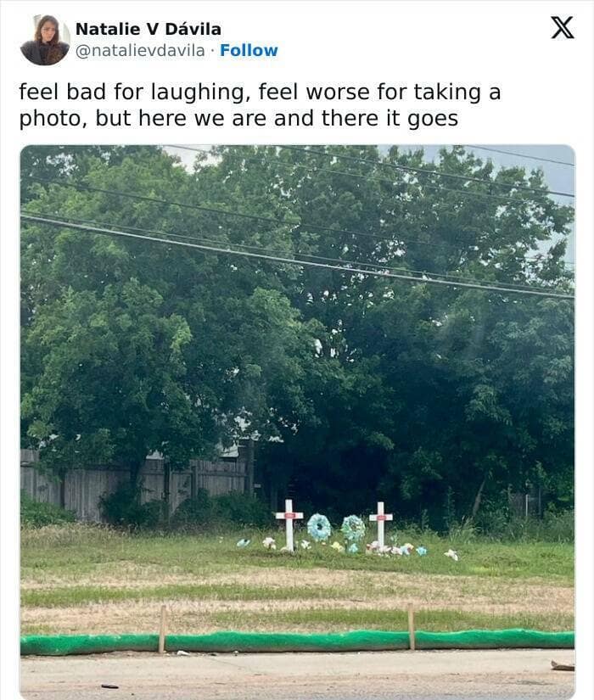Click the green silt barrier in photo
Viewport: 594px width, 700px height.
click(298, 641)
